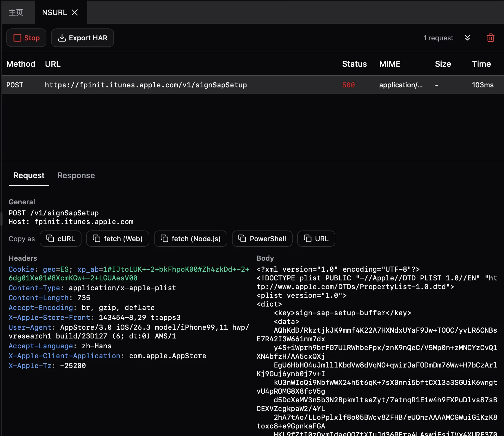Viewport: 504px width, 436px height.
Task: Stop the network capture
Action: coord(26,38)
